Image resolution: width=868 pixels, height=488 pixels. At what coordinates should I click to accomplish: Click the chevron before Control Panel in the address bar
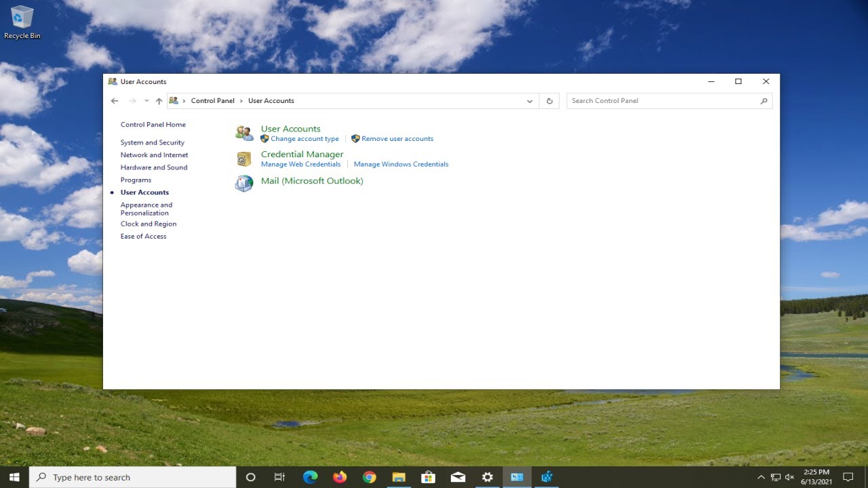[184, 101]
